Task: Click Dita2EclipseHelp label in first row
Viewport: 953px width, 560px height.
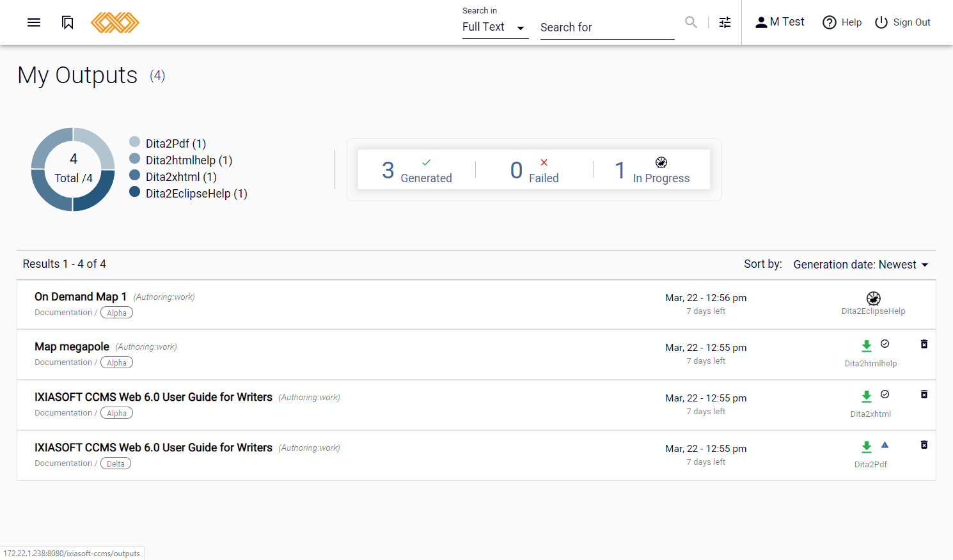Action: pos(874,311)
